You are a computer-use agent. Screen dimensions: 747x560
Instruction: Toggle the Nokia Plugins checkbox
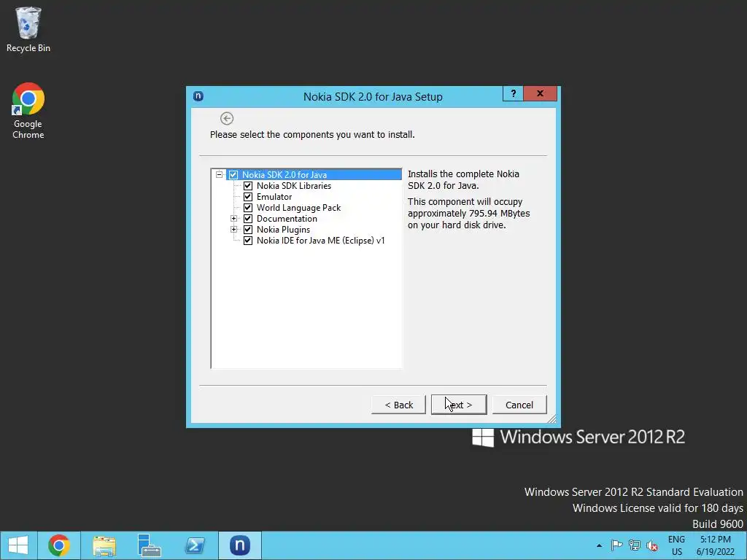pos(248,230)
